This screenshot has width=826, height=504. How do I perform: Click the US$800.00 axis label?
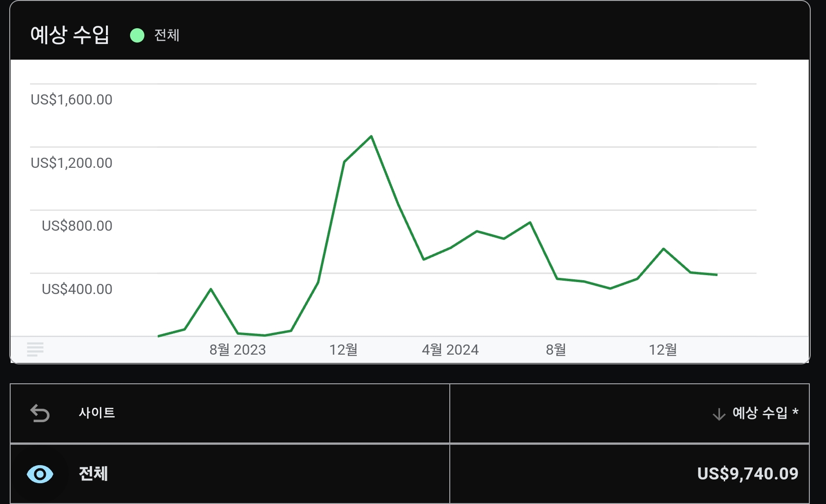(x=77, y=226)
